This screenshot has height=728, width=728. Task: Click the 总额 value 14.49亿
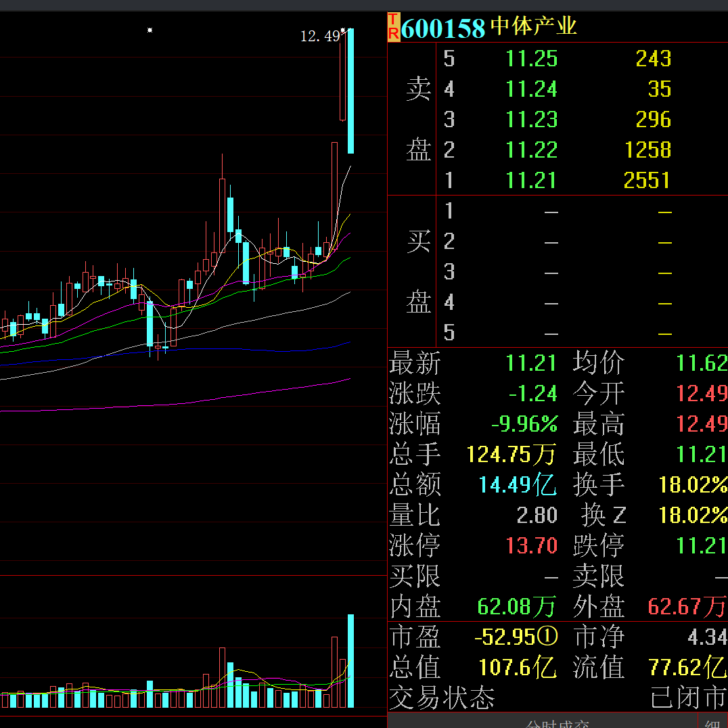pyautogui.click(x=518, y=484)
